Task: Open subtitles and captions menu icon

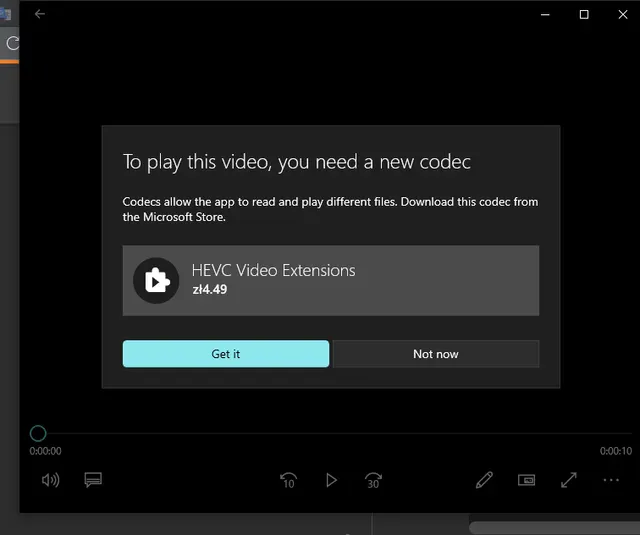Action: (93, 480)
